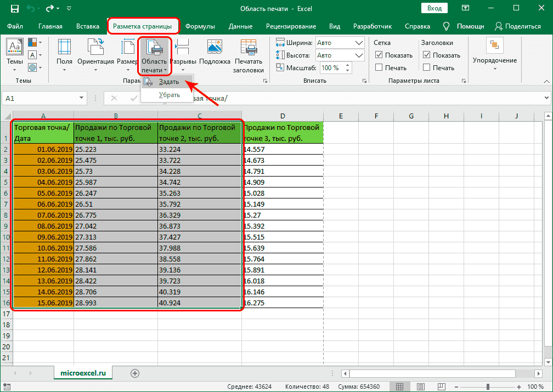Expand the Высота height dropdown
553x392 pixels.
(x=359, y=55)
